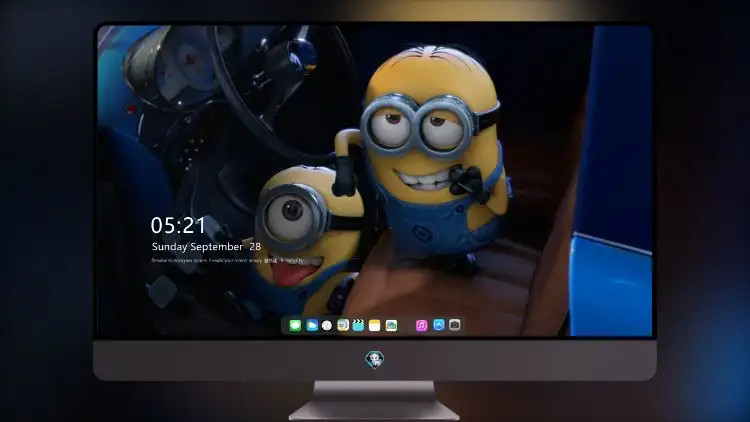
Task: Open the green Messages app in dock
Action: click(295, 325)
